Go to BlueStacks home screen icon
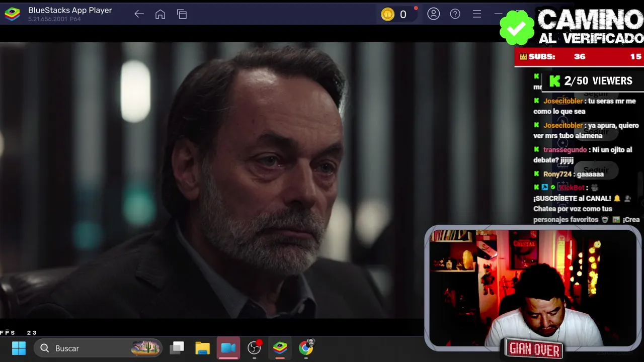The width and height of the screenshot is (644, 362). coord(160,14)
